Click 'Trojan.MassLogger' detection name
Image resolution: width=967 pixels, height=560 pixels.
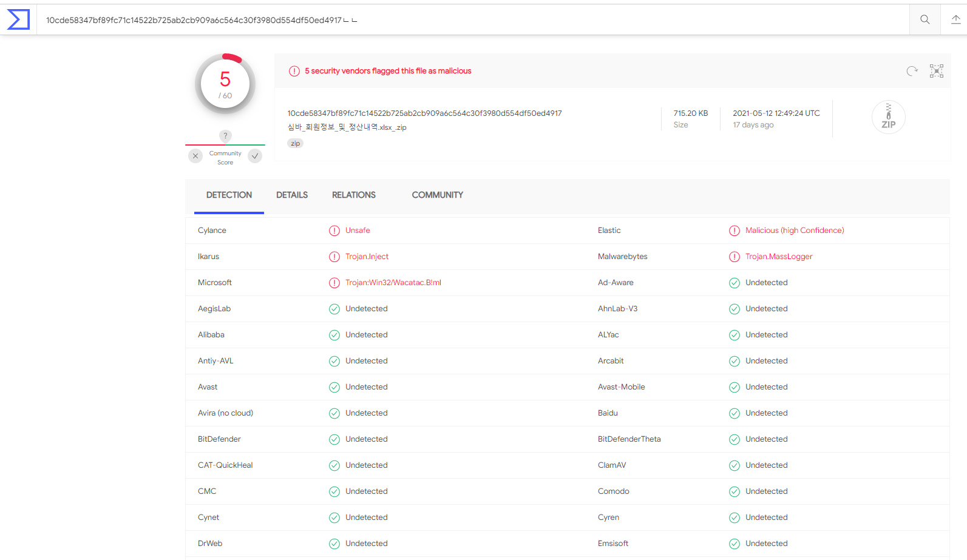point(779,257)
